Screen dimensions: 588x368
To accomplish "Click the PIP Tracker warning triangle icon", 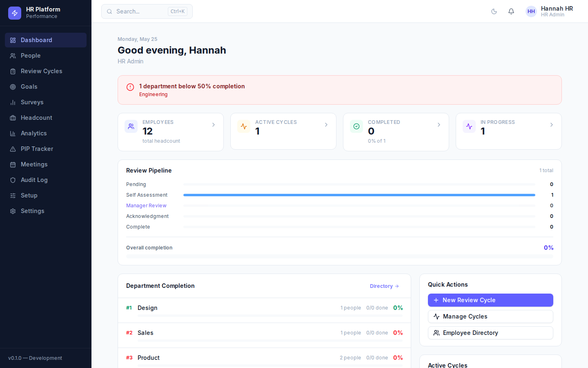I will click(13, 149).
